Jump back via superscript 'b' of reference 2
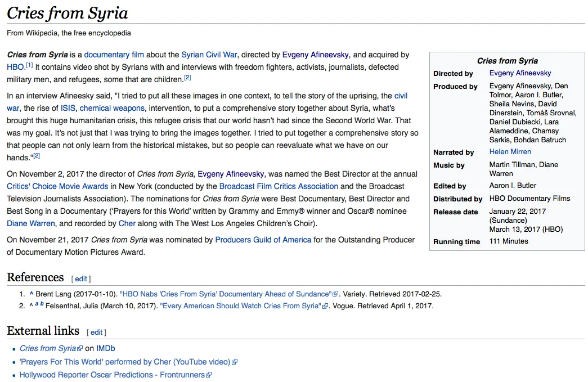This screenshot has height=382, width=588. click(x=42, y=304)
